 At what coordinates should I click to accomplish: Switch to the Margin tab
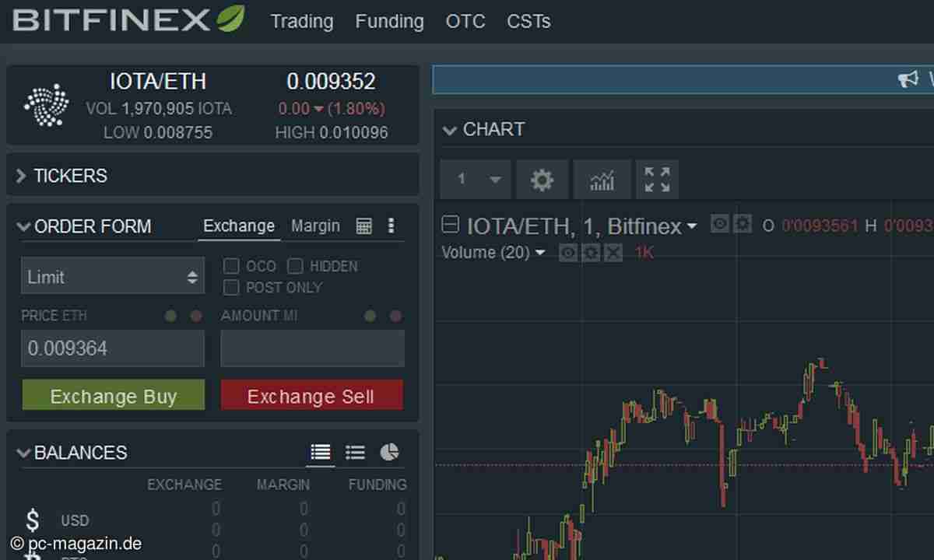(x=315, y=226)
